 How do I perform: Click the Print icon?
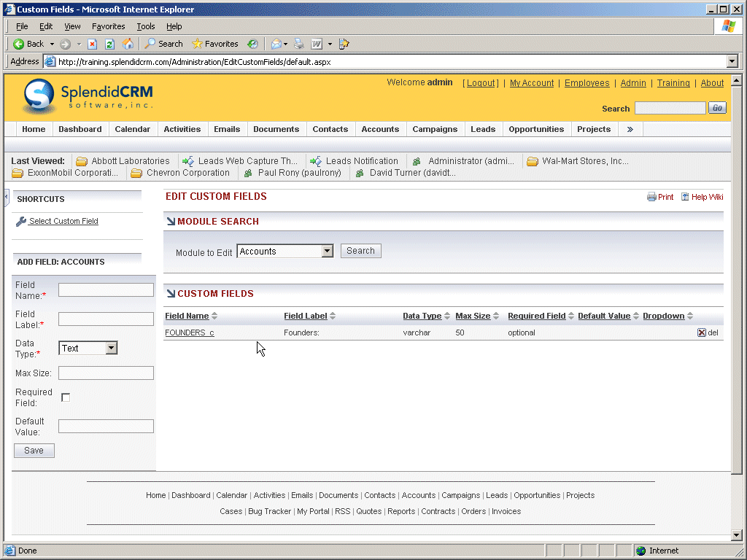651,197
